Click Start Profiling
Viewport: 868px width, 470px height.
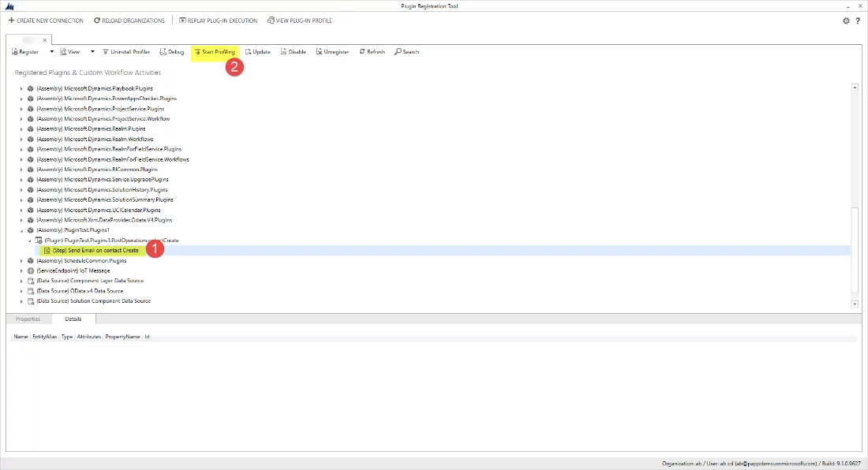point(215,52)
